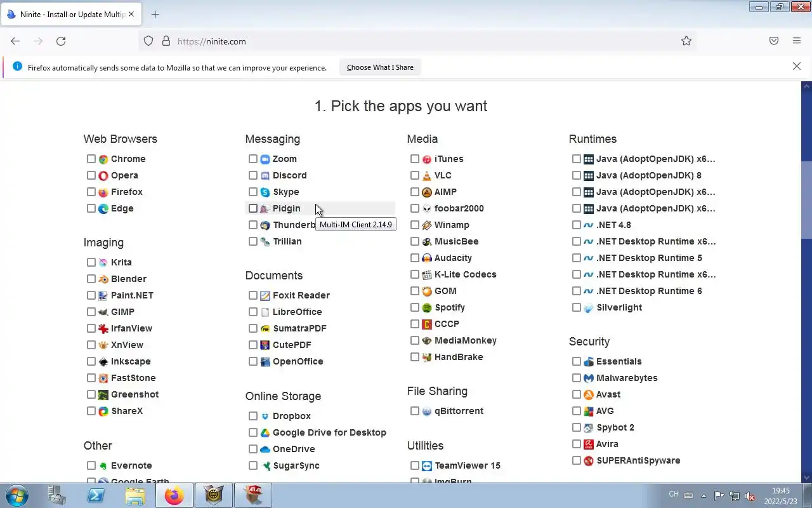Click the Web Browsers heading

(121, 139)
